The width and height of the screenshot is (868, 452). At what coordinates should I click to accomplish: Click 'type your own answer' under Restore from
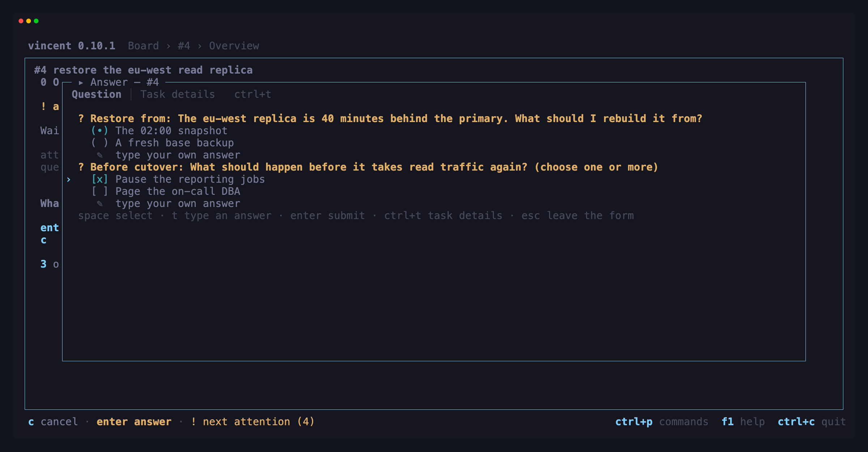[178, 155]
